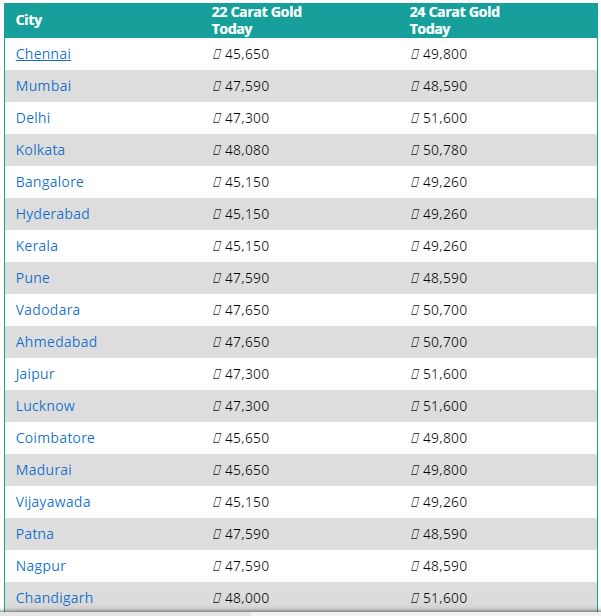Open the Ahmedabad link
Image resolution: width=601 pixels, height=616 pixels.
56,342
